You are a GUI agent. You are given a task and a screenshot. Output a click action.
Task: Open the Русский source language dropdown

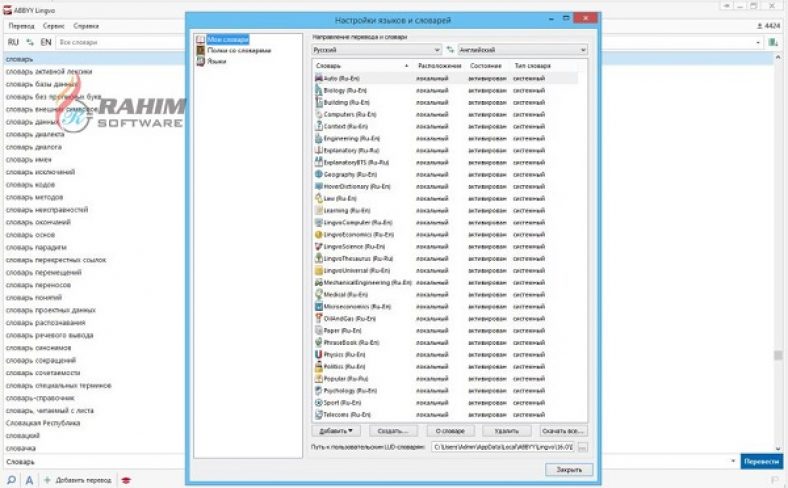coord(376,50)
